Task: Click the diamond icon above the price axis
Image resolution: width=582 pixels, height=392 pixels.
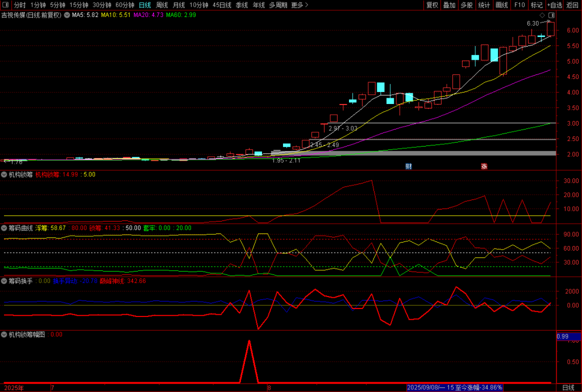Action: click(x=542, y=15)
